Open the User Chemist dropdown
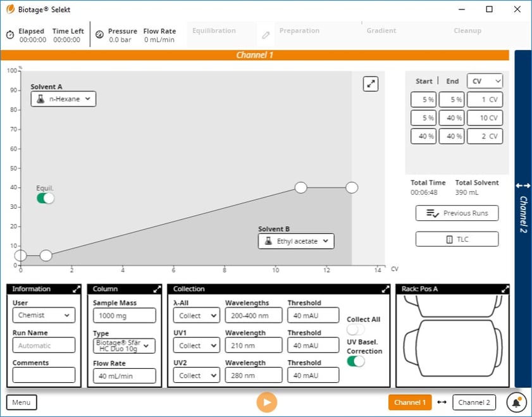532x417 pixels. (x=44, y=315)
